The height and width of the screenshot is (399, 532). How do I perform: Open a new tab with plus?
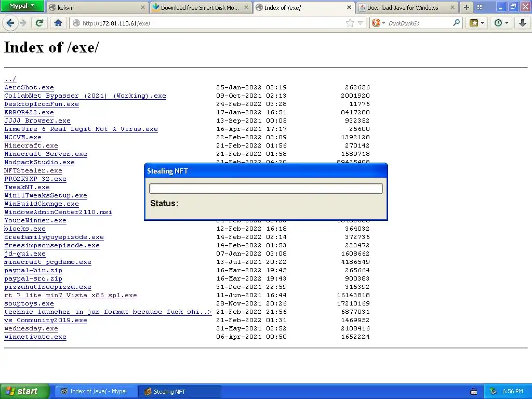[x=467, y=7]
